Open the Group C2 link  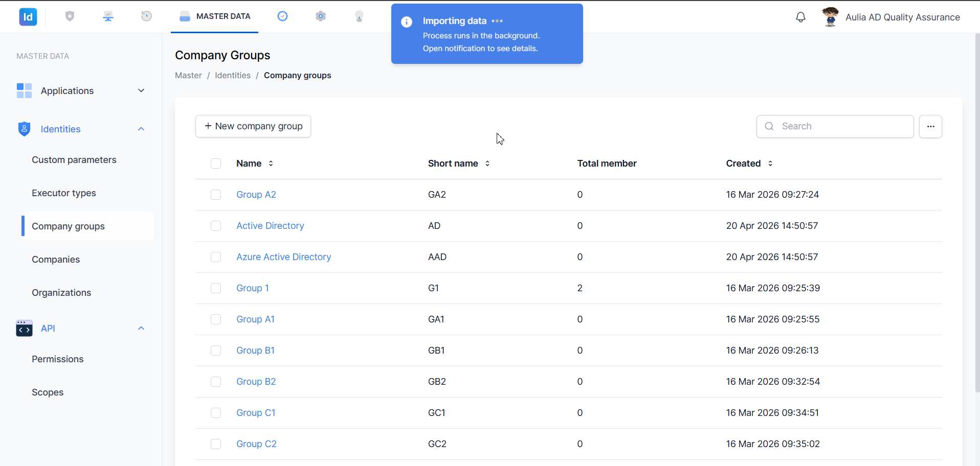click(256, 444)
